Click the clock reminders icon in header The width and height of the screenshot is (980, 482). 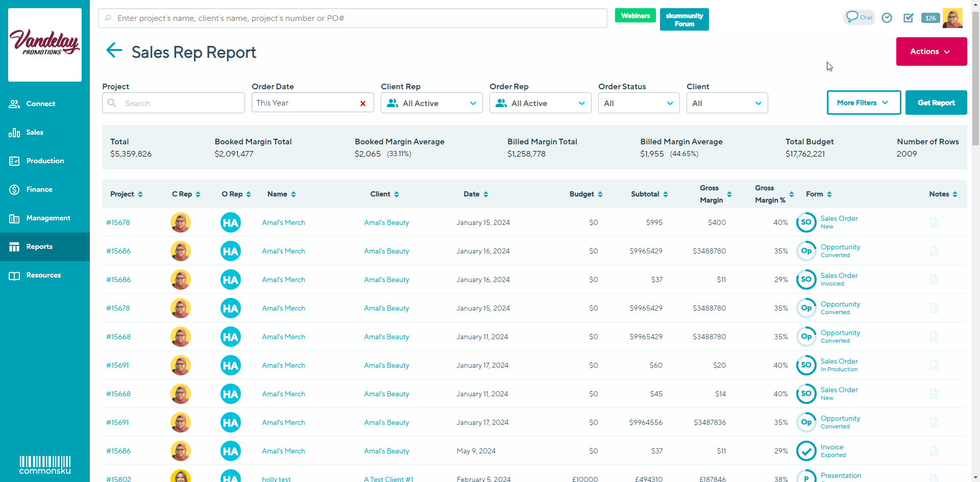tap(887, 18)
